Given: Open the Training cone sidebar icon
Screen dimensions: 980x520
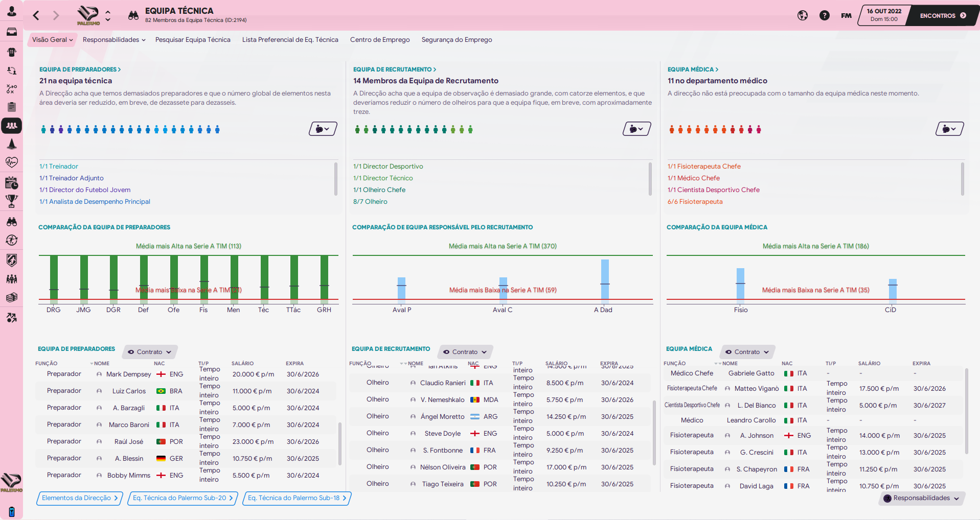Looking at the screenshot, I should (11, 144).
